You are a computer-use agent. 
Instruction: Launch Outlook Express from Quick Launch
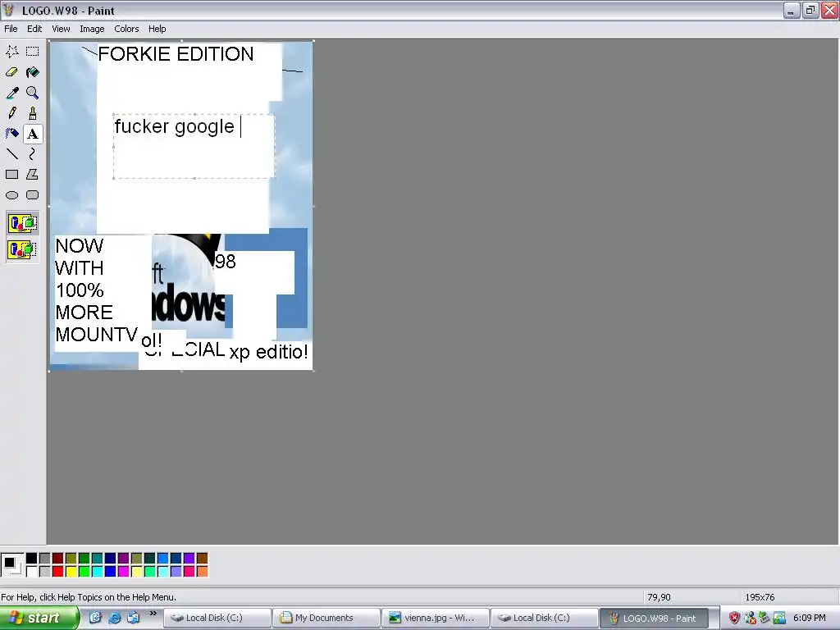click(x=134, y=618)
